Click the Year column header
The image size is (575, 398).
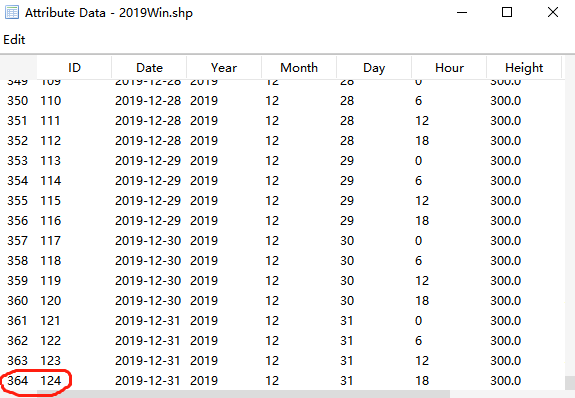click(224, 67)
